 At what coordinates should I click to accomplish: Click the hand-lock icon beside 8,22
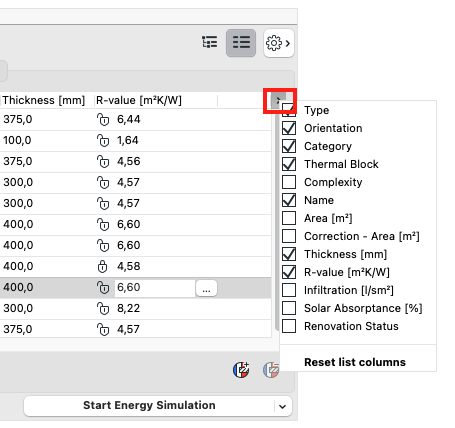(x=103, y=308)
